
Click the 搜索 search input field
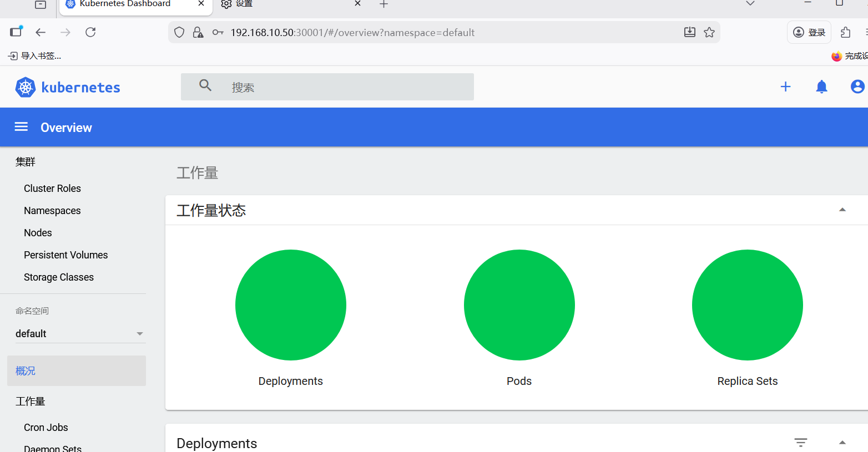(x=327, y=87)
